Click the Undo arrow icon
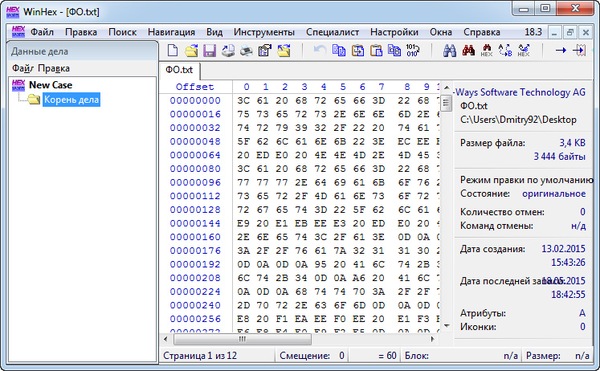Image resolution: width=600 pixels, height=371 pixels. click(x=320, y=50)
